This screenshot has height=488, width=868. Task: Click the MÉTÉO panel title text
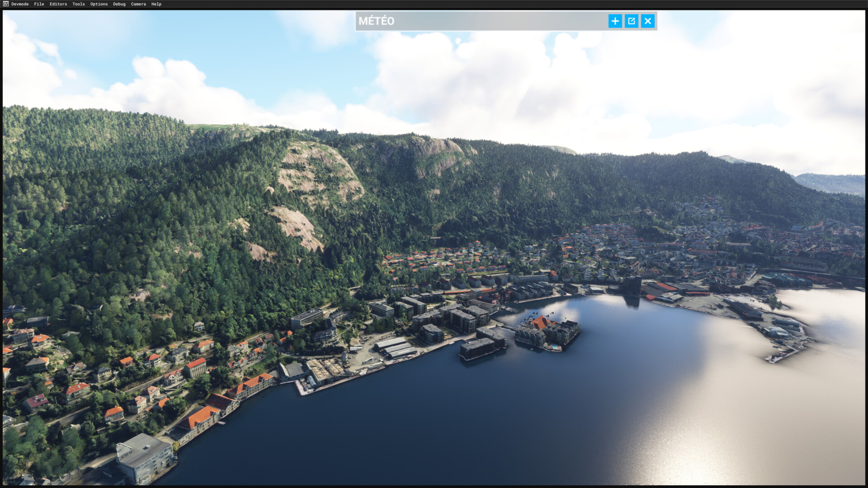(x=376, y=21)
